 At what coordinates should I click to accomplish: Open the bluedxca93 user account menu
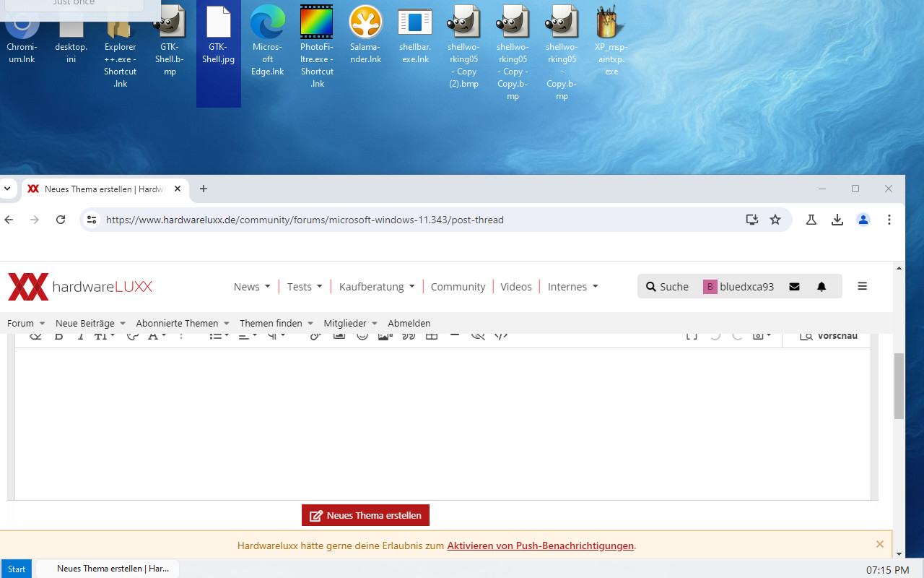tap(738, 287)
